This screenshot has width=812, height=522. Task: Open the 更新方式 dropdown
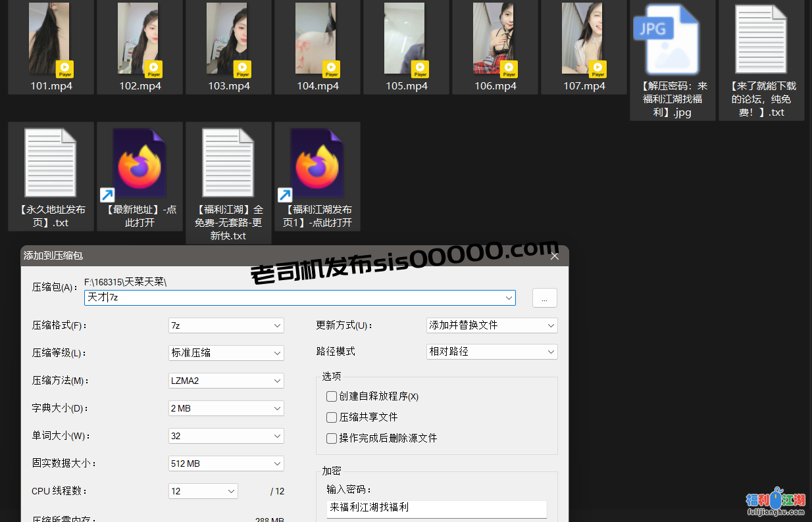[550, 325]
